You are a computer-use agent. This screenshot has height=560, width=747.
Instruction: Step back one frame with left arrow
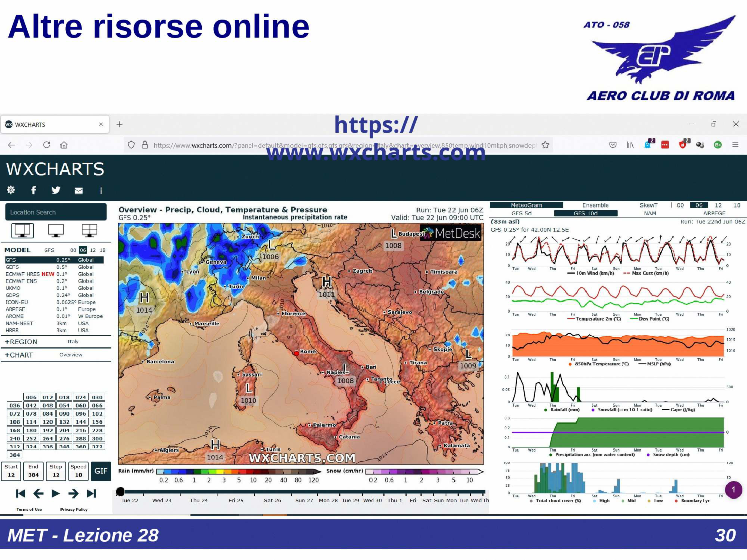(38, 493)
